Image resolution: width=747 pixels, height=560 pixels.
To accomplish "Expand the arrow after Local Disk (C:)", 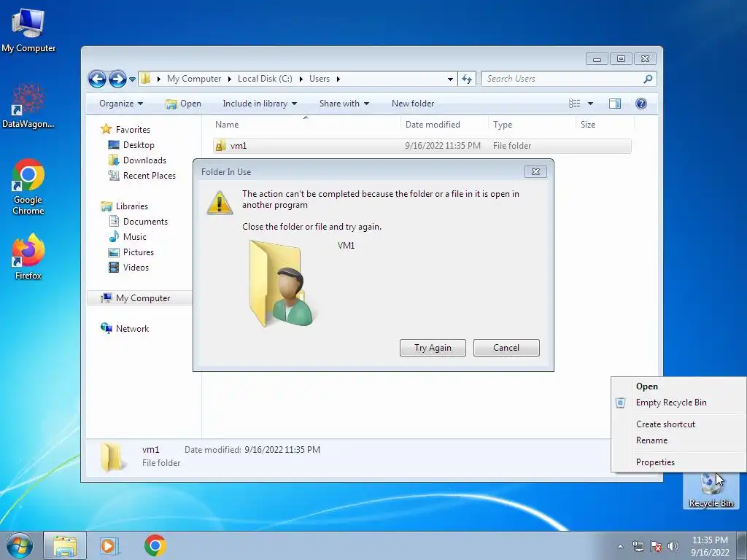I will pyautogui.click(x=301, y=79).
